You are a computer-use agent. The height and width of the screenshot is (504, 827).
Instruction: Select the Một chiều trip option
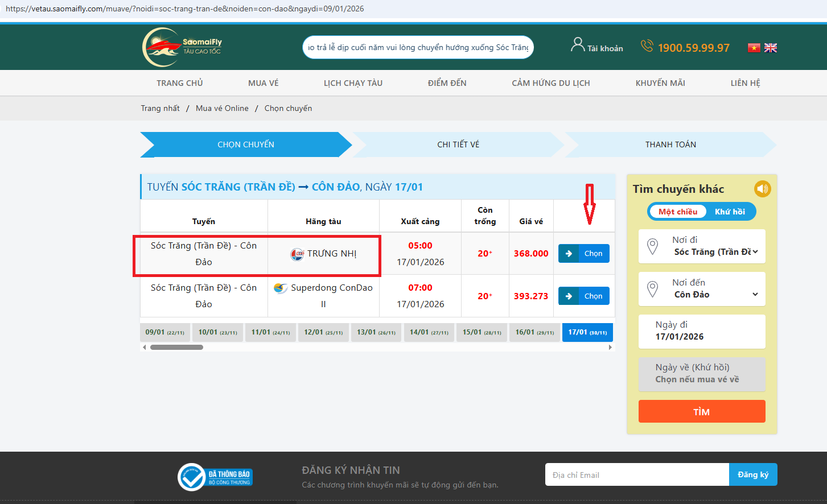click(677, 212)
